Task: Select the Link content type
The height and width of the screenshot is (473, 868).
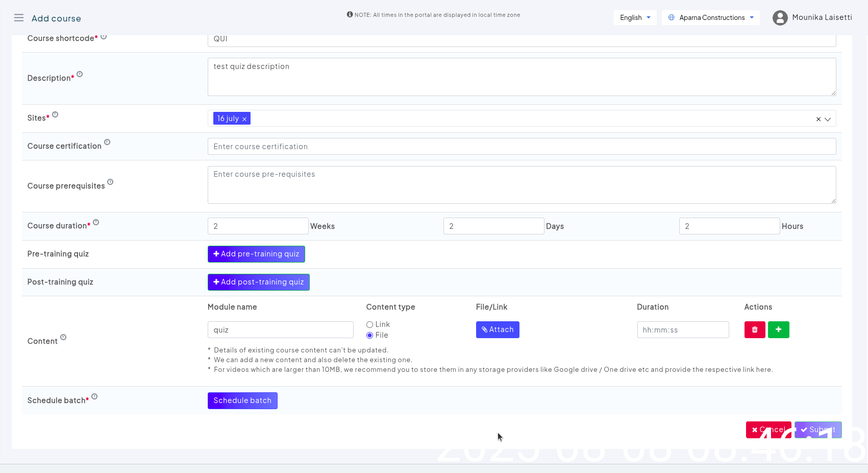Action: [x=369, y=325]
